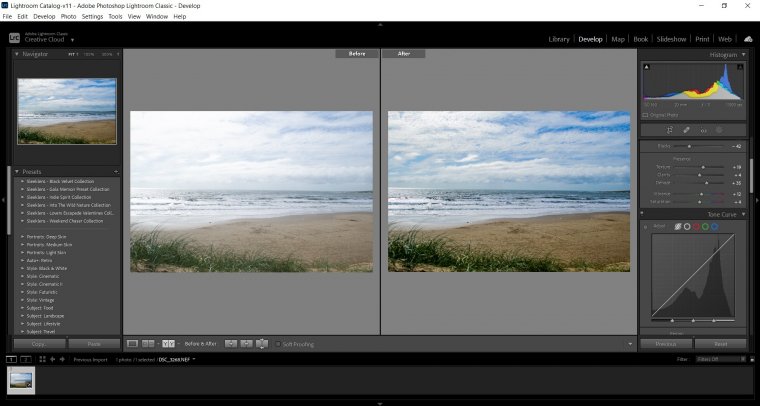Enable the Soft Proofing checkbox
This screenshot has width=760, height=406.
(278, 344)
